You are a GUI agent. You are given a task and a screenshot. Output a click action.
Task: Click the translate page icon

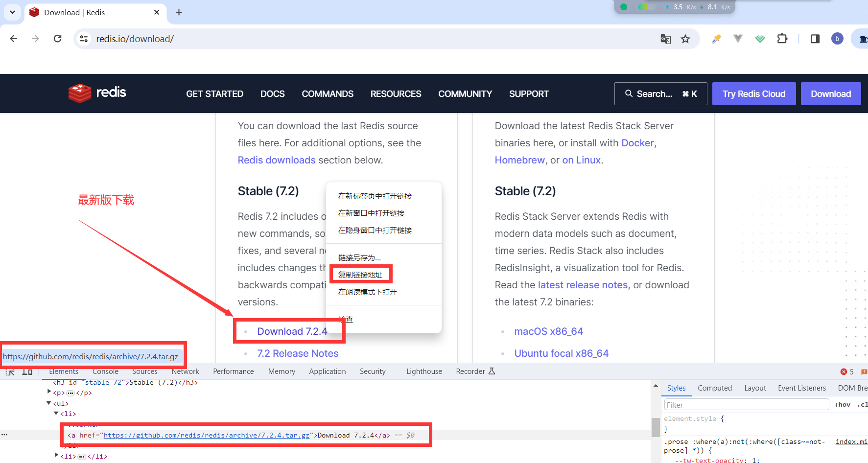[x=665, y=39]
